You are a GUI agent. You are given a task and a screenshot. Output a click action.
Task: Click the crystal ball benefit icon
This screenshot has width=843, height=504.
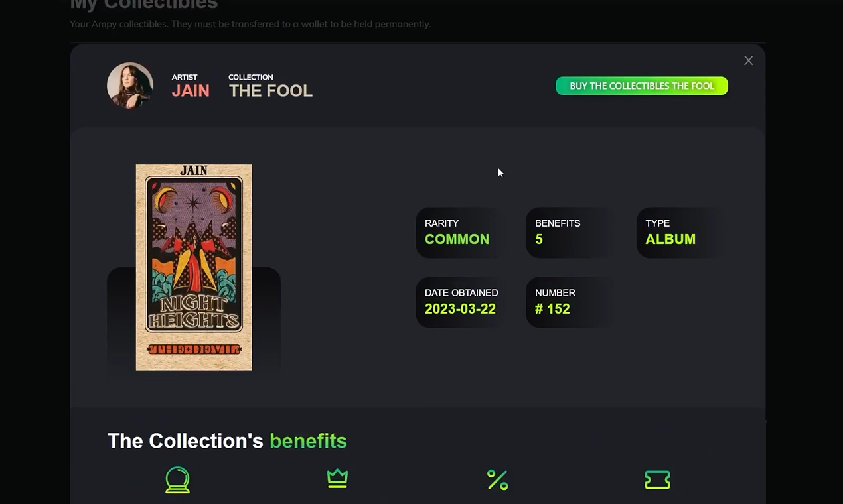[178, 480]
